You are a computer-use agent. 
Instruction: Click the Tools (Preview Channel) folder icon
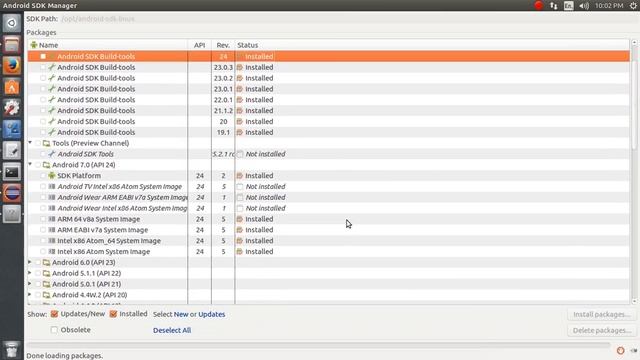(x=47, y=143)
